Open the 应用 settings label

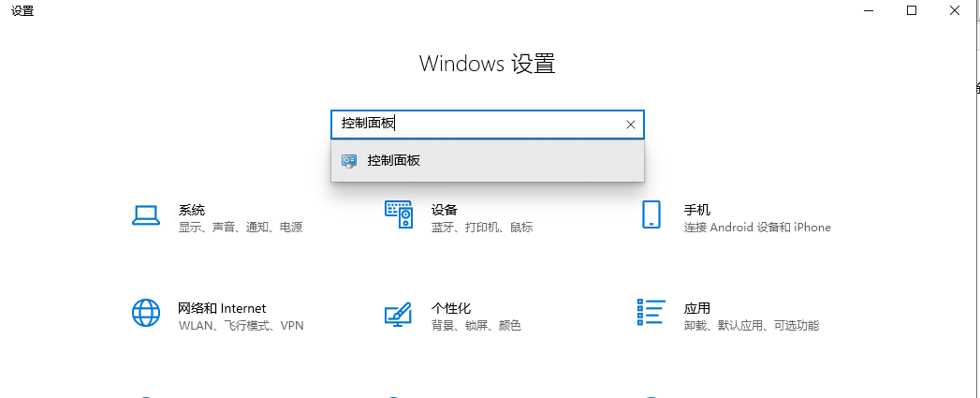click(x=697, y=308)
